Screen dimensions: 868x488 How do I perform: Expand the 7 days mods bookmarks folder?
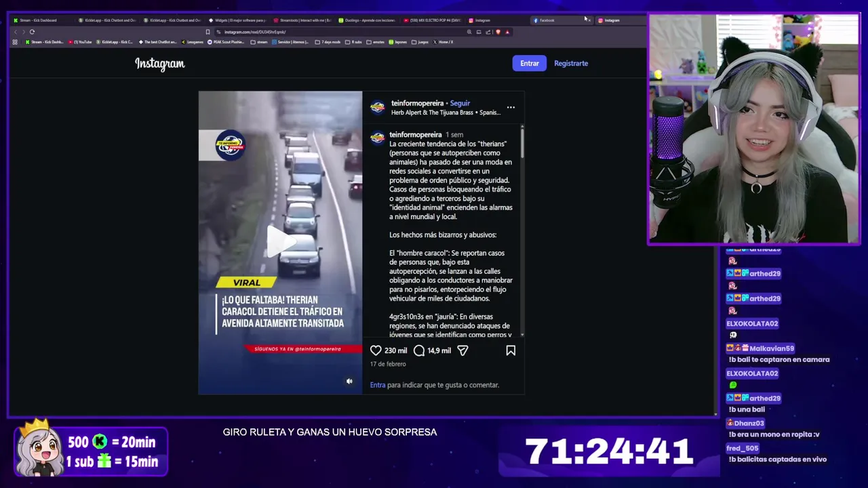click(x=327, y=42)
